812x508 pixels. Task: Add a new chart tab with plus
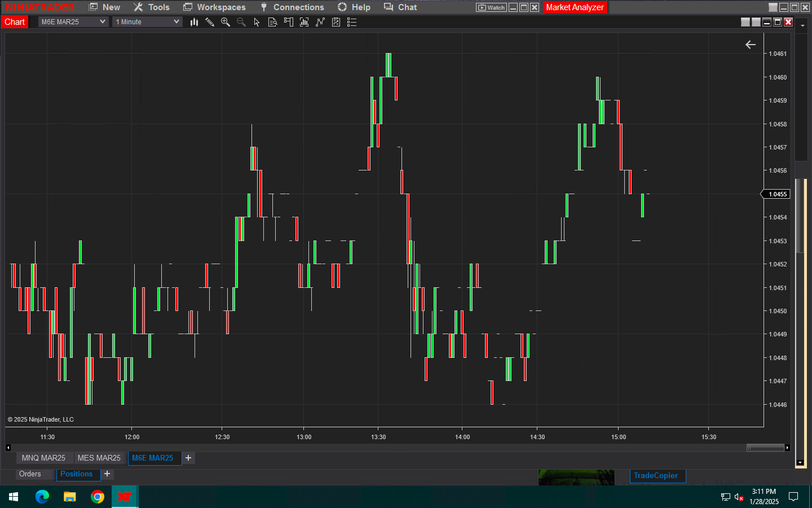[x=188, y=458]
